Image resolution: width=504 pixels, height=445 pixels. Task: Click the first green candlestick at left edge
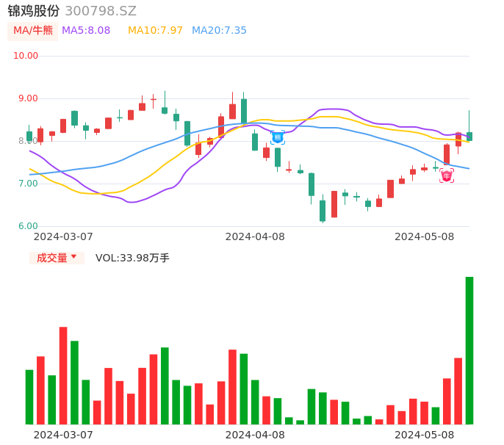[29, 136]
